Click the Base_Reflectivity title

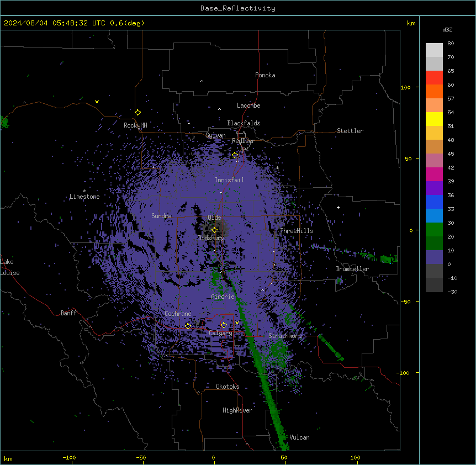tap(238, 8)
